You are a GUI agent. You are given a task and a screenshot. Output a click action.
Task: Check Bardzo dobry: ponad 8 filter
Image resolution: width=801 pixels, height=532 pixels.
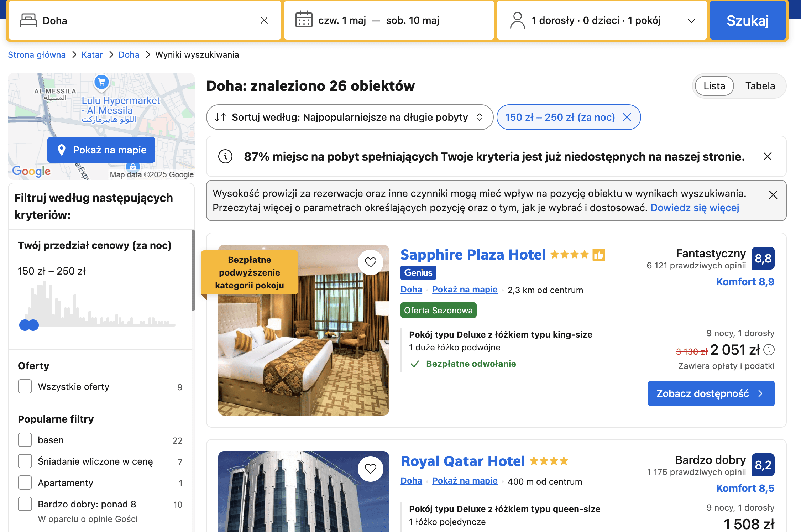coord(25,504)
